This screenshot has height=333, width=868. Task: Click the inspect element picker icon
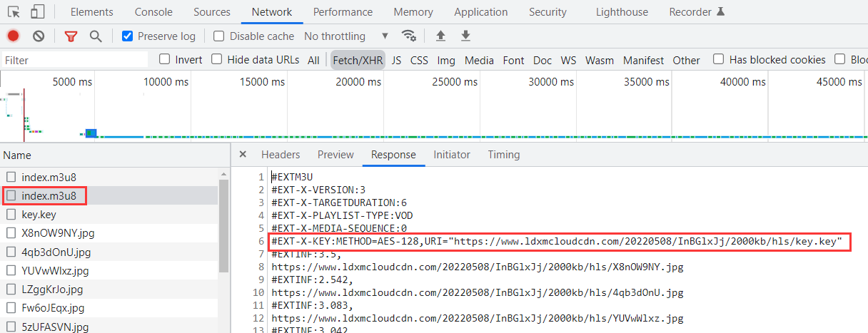(14, 12)
